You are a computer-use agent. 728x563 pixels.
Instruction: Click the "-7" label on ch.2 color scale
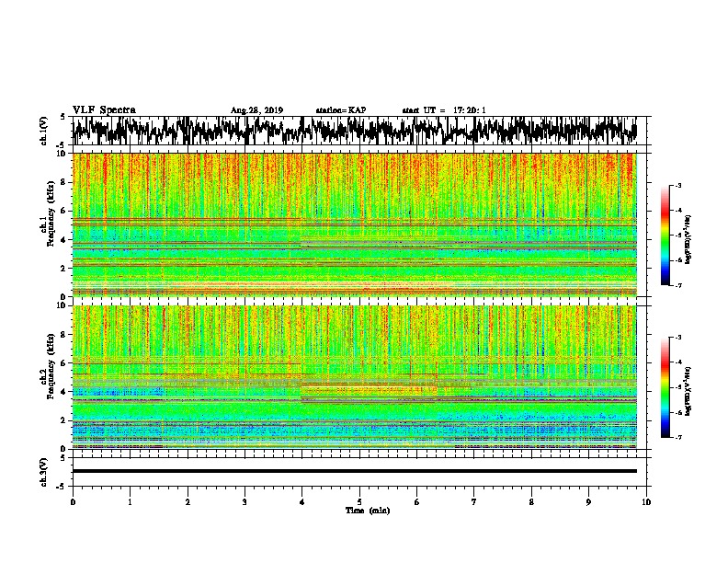pos(678,438)
